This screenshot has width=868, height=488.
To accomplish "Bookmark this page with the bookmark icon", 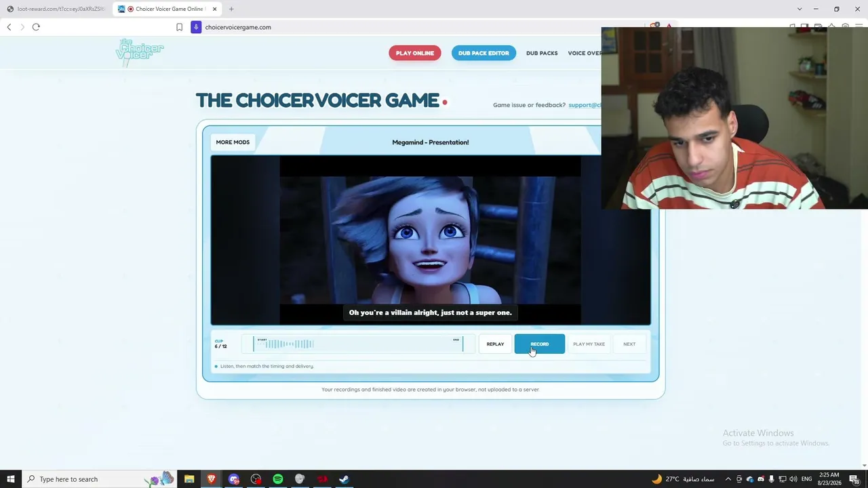I will pyautogui.click(x=179, y=27).
